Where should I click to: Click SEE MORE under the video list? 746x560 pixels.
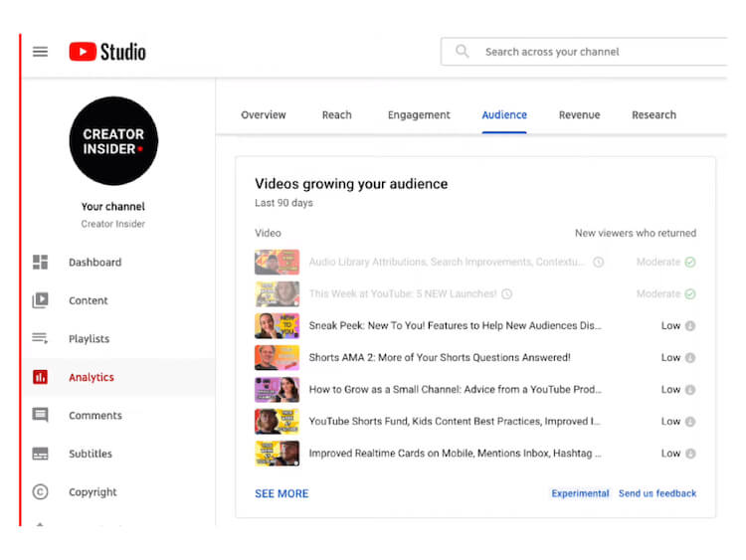point(281,493)
